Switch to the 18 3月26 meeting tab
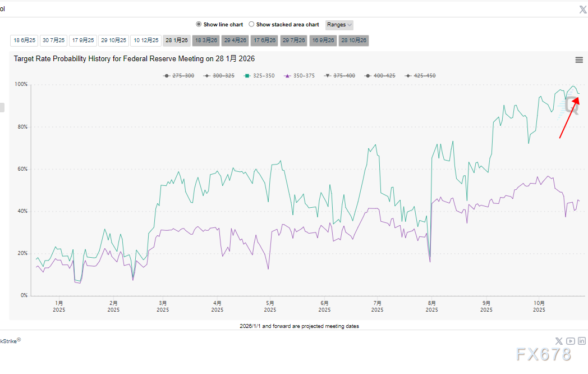The image size is (588, 374). pyautogui.click(x=206, y=40)
